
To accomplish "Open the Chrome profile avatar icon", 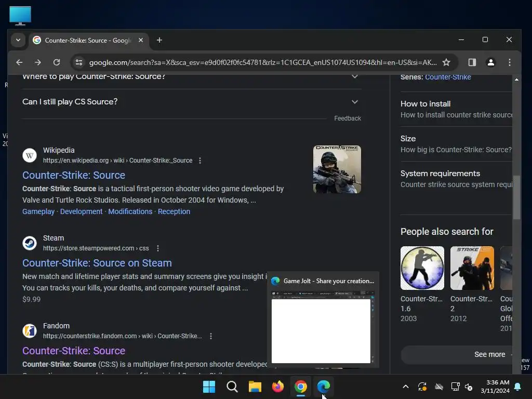I will 490,62.
